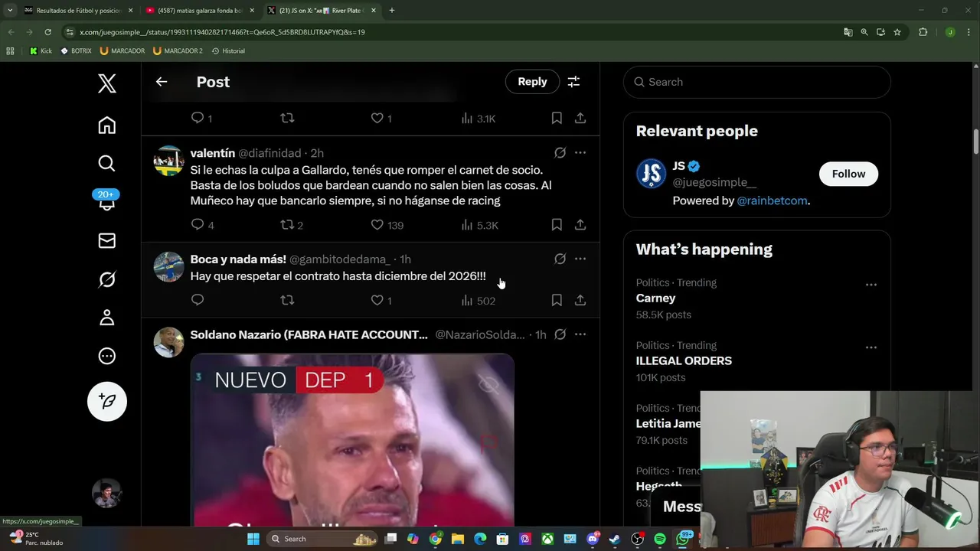Screen dimensions: 980x551
Task: Like valentín's reply with 139 likes
Action: 387,225
